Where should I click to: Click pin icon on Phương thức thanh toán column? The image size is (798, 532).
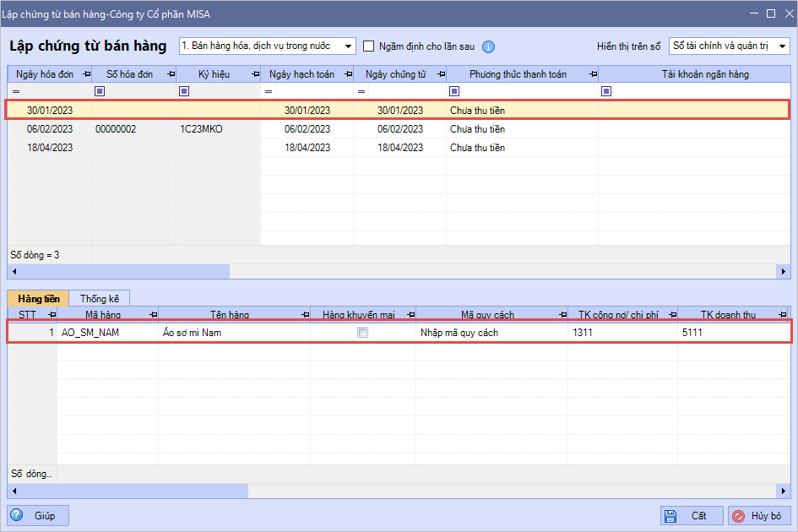[592, 74]
